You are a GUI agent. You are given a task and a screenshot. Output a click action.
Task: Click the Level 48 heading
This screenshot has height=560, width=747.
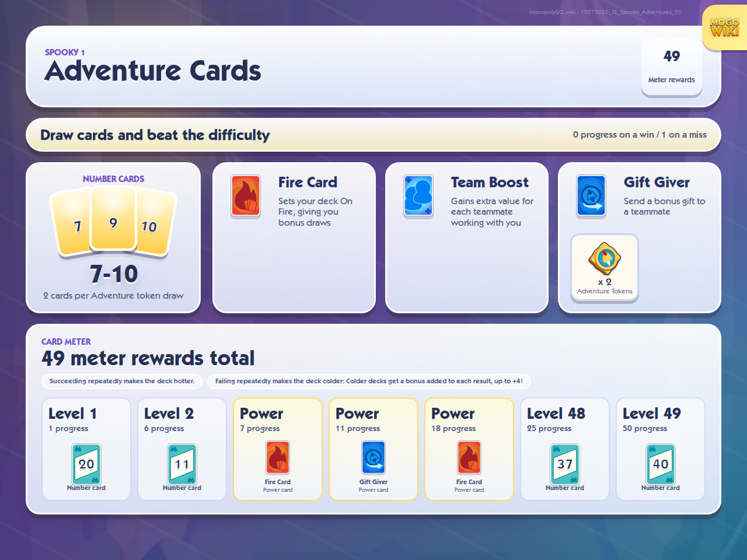556,414
